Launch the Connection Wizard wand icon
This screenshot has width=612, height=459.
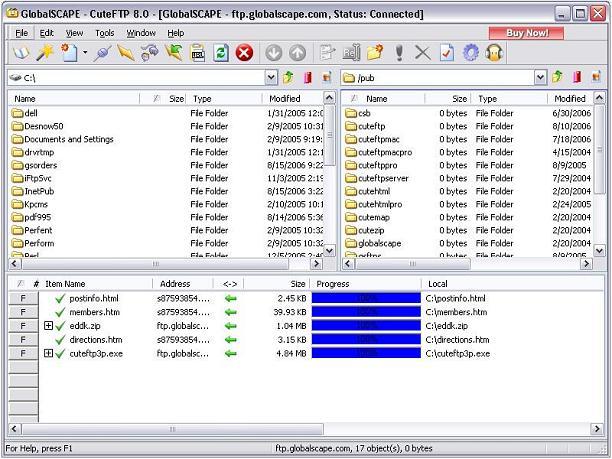click(x=45, y=53)
